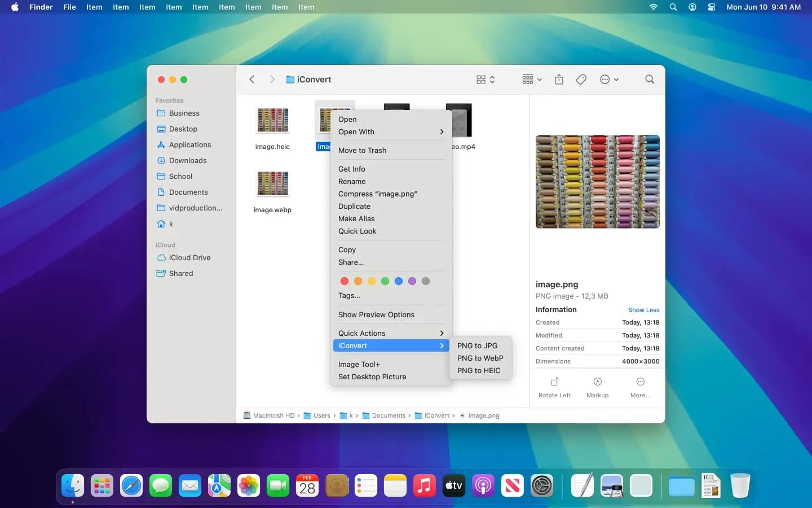812x508 pixels.
Task: Apply the blue tag color
Action: point(399,281)
